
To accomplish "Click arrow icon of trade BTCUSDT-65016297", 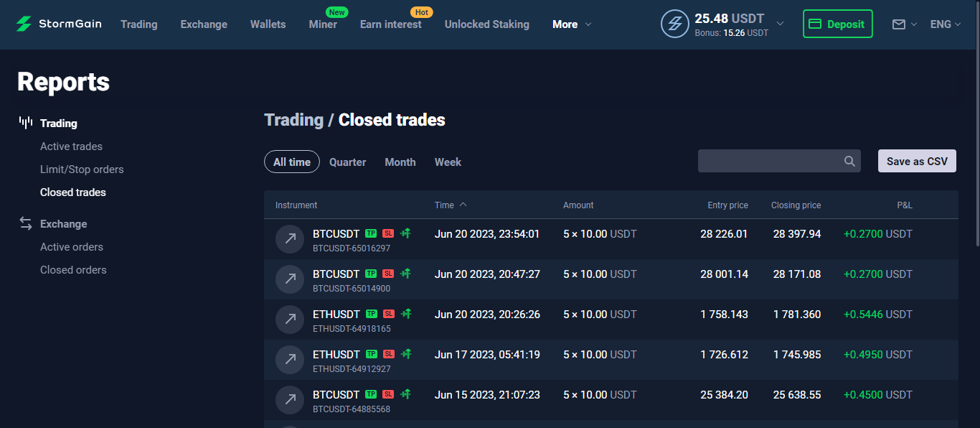I will pyautogui.click(x=290, y=239).
